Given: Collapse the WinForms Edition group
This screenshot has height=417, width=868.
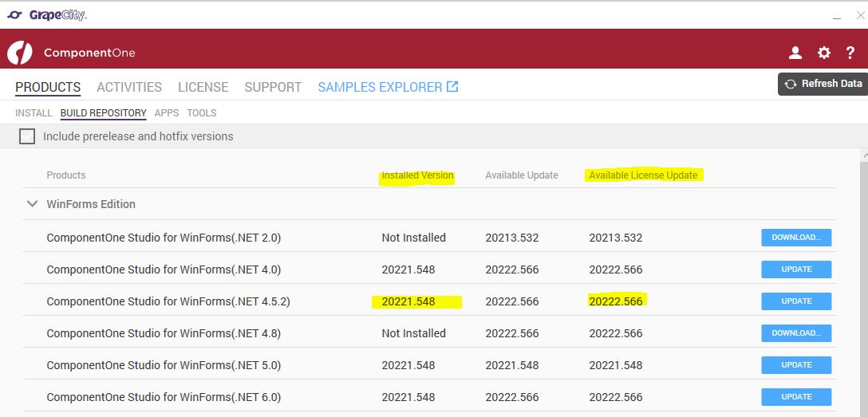Looking at the screenshot, I should click(x=32, y=204).
